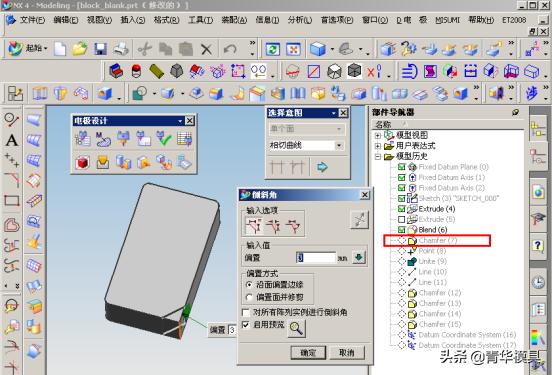This screenshot has width=552, height=375.
Task: Click the graduation cap training icon on right sidebar
Action: click(538, 219)
